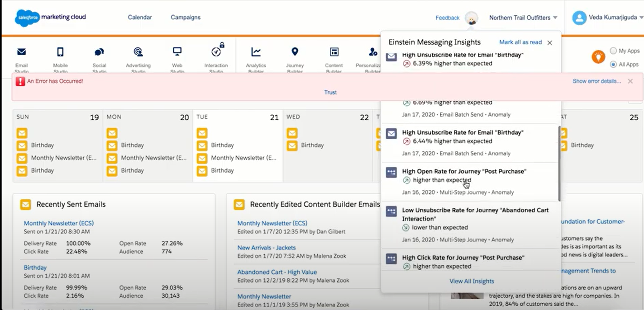Screen dimensions: 644x310
Task: Click the Feedback link
Action: click(447, 18)
